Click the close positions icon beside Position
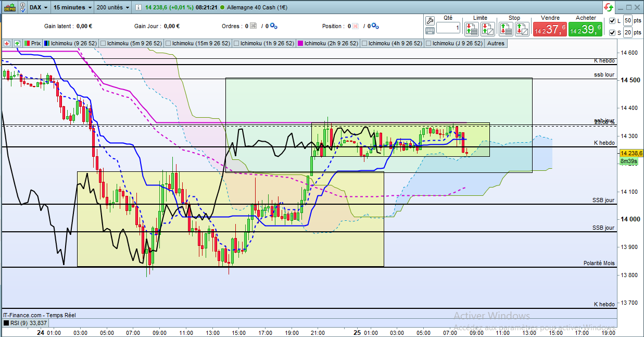 tap(356, 26)
